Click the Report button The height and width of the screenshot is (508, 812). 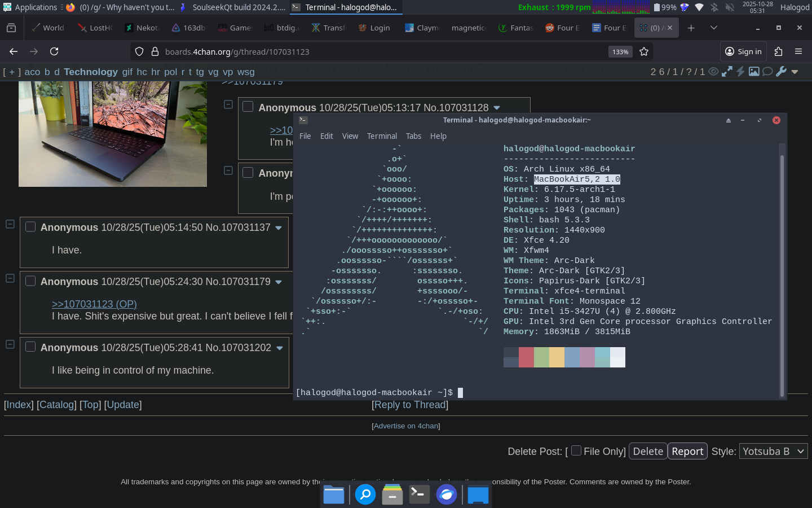pyautogui.click(x=687, y=451)
